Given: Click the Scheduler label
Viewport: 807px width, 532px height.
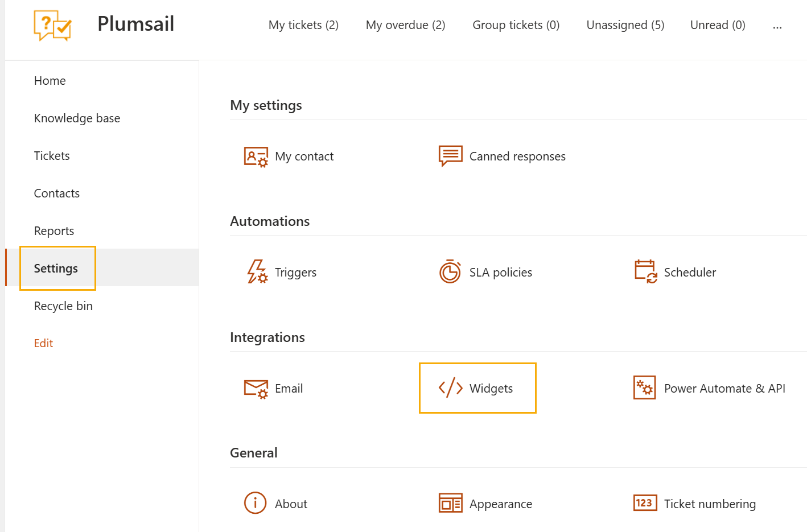Looking at the screenshot, I should pos(690,273).
